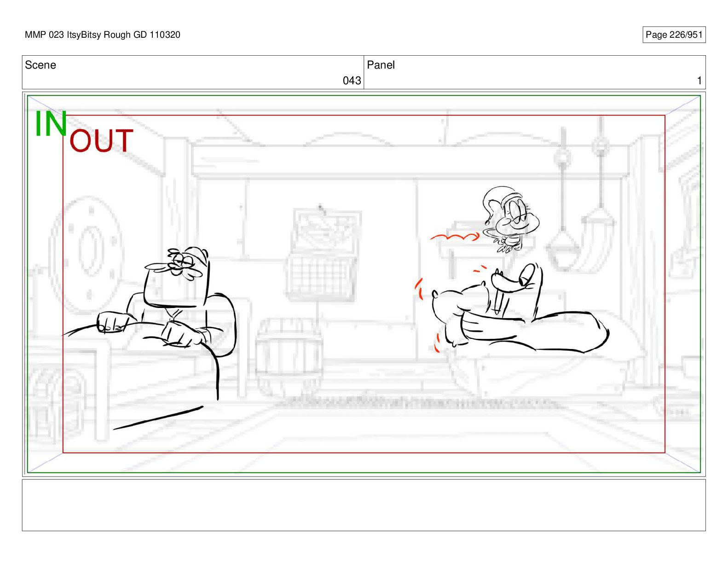Click panel number '1'
This screenshot has width=728, height=564.
[699, 81]
